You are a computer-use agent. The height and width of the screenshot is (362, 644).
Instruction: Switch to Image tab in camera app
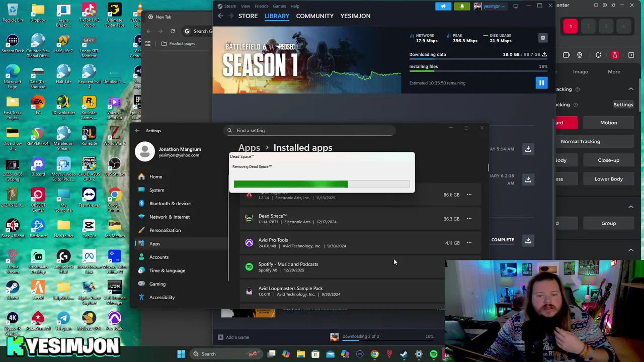580,72
